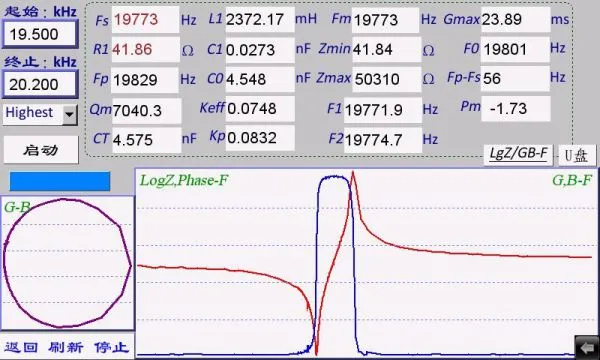Viewport: 600px width, 360px height.
Task: Select the stop frequency field 20.200
Action: pos(40,84)
